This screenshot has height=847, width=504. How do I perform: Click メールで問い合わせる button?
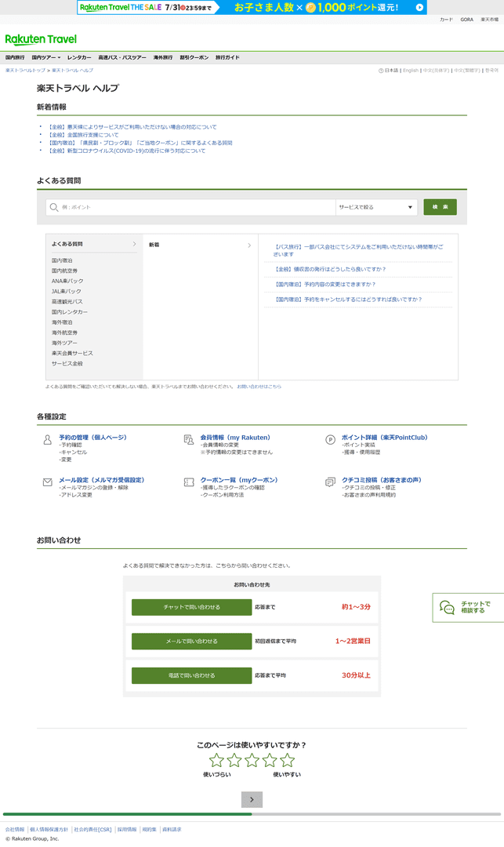(x=191, y=642)
